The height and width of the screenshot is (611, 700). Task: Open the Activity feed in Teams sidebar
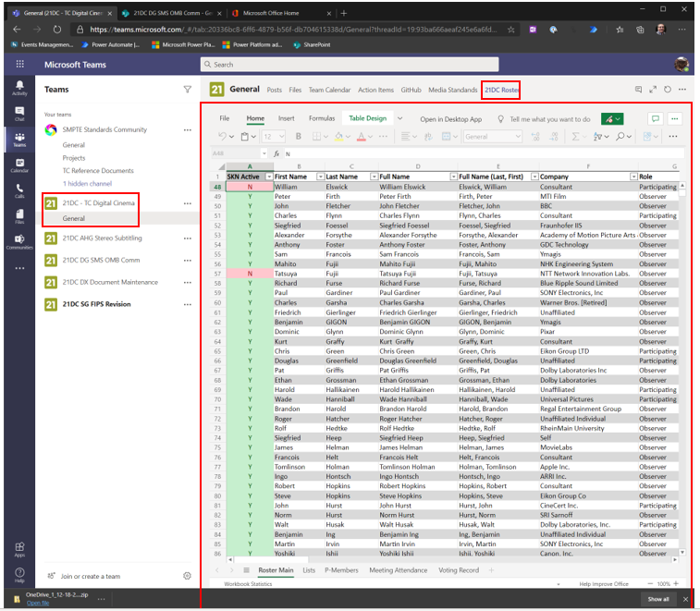(x=19, y=88)
